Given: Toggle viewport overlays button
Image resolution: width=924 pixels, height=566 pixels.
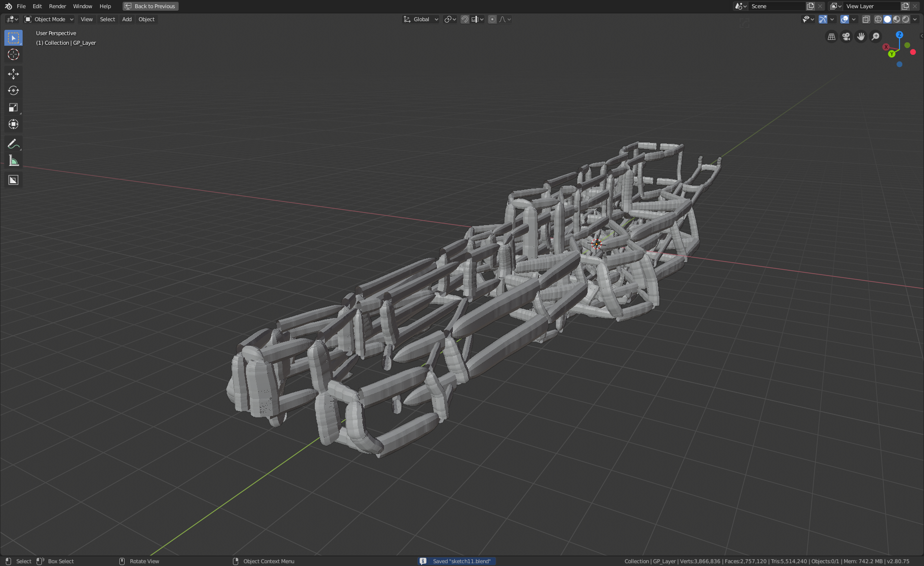Looking at the screenshot, I should [845, 19].
